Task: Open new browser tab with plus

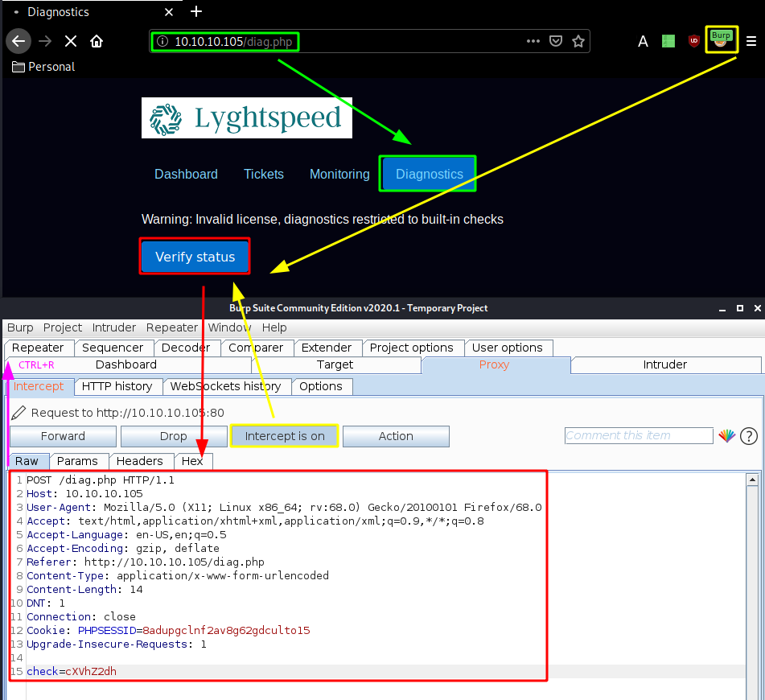Action: pyautogui.click(x=196, y=12)
